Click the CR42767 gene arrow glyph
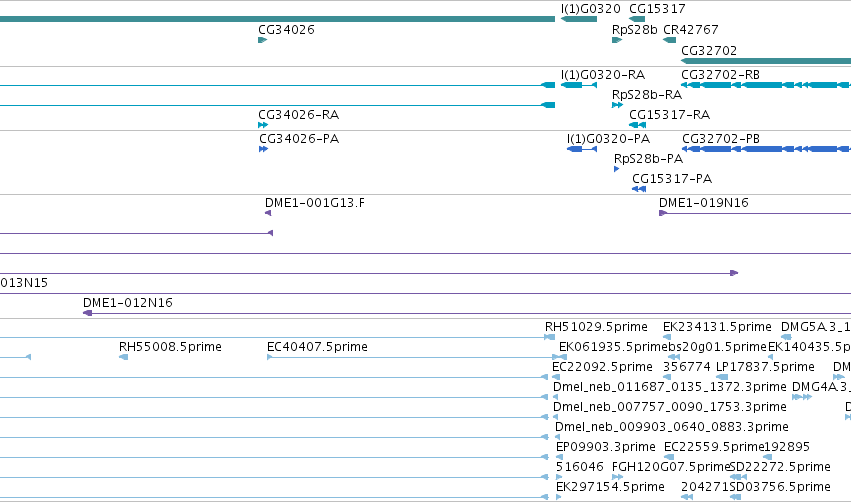 tap(670, 40)
